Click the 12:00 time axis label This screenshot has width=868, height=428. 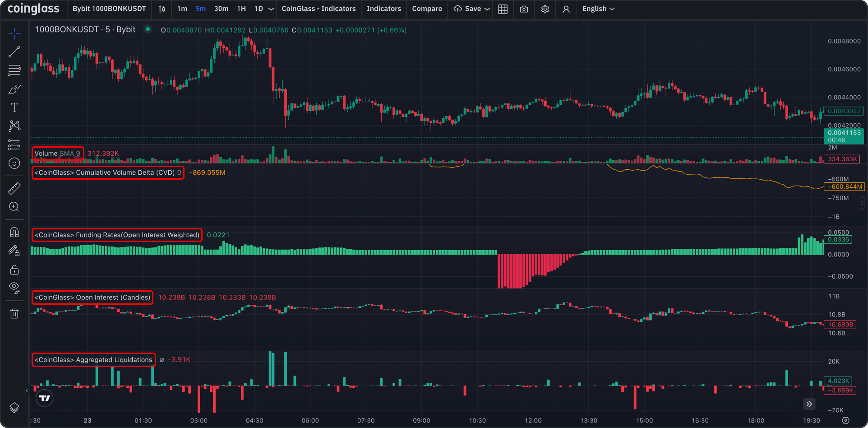point(533,420)
